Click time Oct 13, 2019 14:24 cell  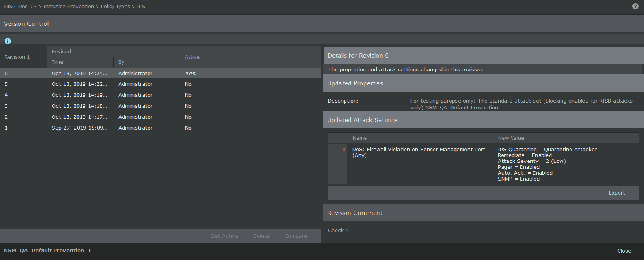(79, 73)
